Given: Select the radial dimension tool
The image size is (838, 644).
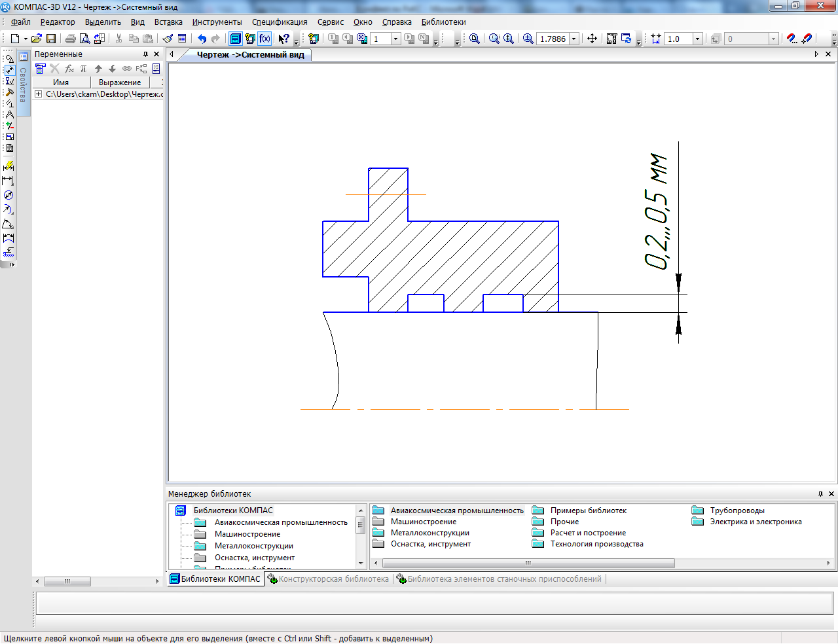Looking at the screenshot, I should [9, 209].
